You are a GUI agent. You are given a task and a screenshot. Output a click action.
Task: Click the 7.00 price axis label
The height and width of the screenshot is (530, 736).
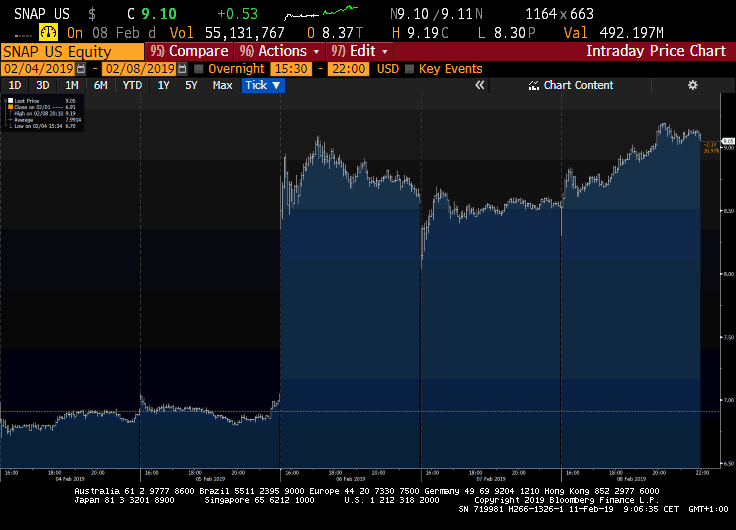click(x=728, y=400)
